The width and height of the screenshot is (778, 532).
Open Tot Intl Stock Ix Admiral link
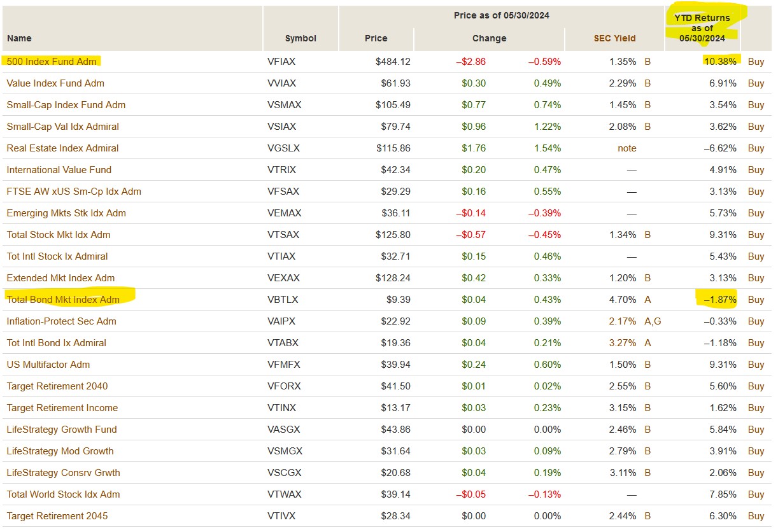pyautogui.click(x=57, y=256)
